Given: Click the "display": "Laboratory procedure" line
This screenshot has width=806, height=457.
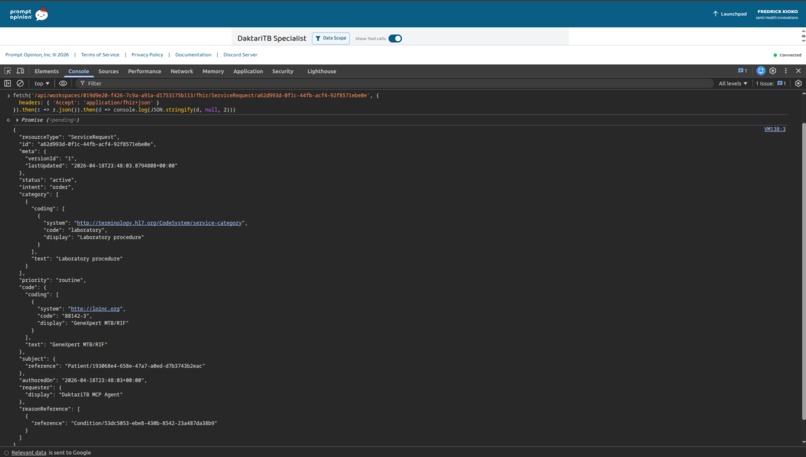Looking at the screenshot, I should [x=94, y=237].
